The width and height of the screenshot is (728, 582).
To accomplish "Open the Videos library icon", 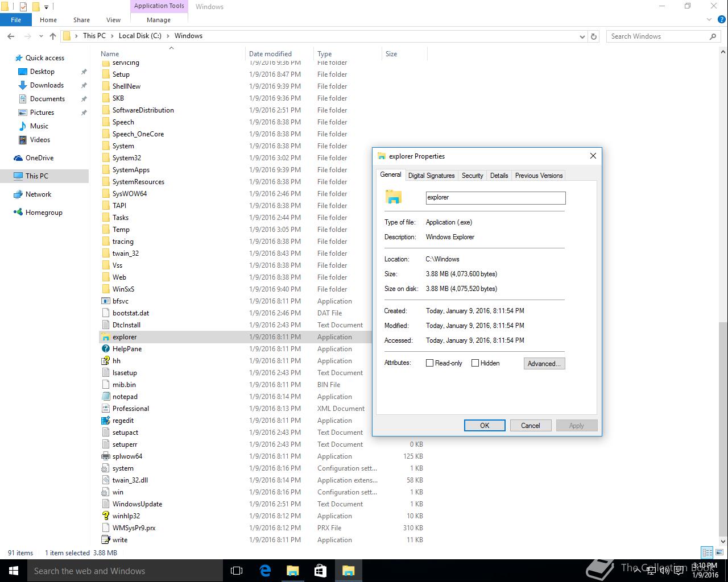I will (x=23, y=140).
